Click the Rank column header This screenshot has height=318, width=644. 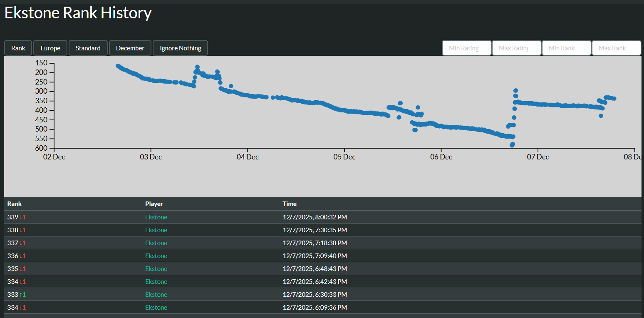(x=15, y=204)
